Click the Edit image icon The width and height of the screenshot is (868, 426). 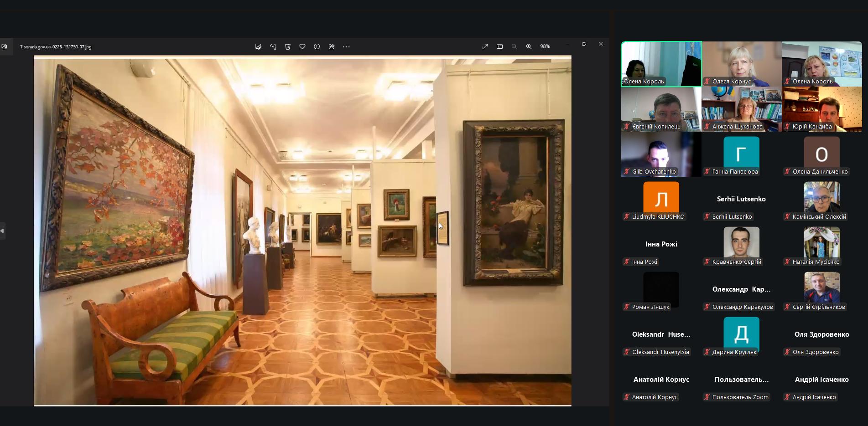(x=258, y=46)
